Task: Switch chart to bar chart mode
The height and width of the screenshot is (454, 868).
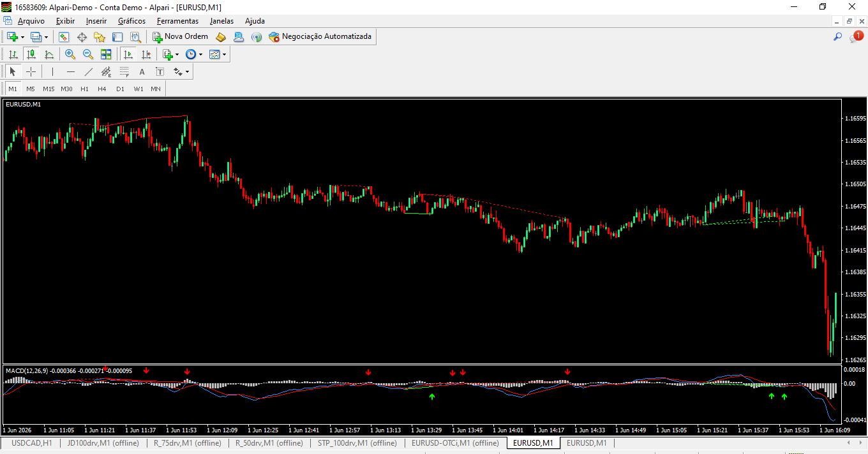Action: [x=13, y=54]
